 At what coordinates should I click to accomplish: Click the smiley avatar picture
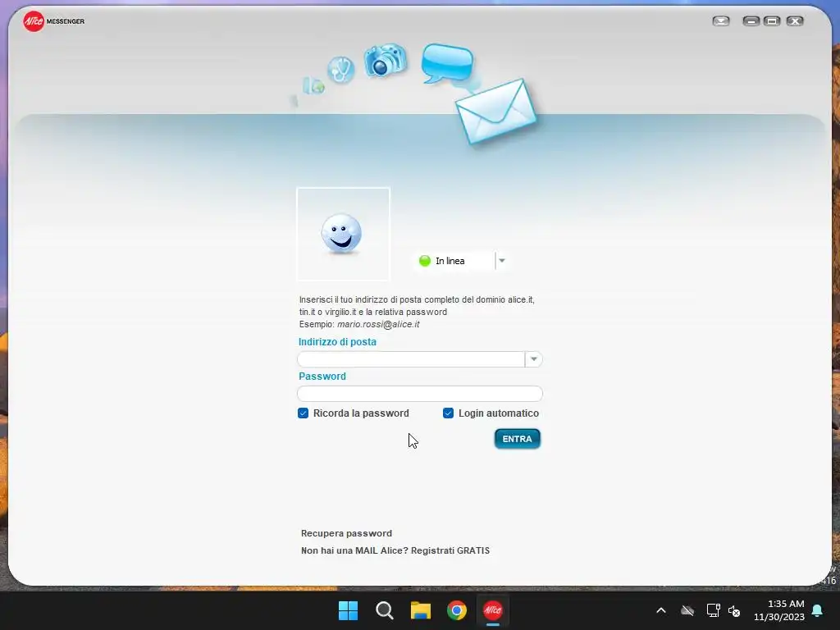tap(343, 234)
